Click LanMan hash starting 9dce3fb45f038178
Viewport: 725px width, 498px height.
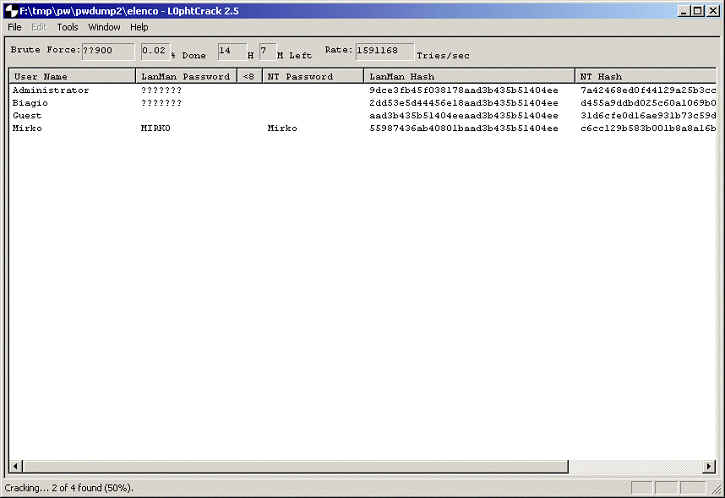pyautogui.click(x=464, y=90)
